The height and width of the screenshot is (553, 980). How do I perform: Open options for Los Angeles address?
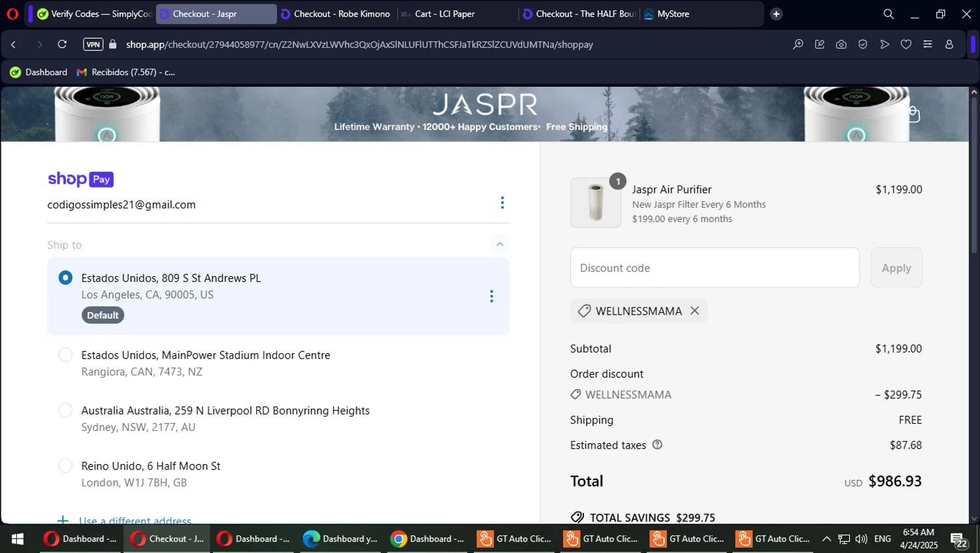pyautogui.click(x=491, y=296)
